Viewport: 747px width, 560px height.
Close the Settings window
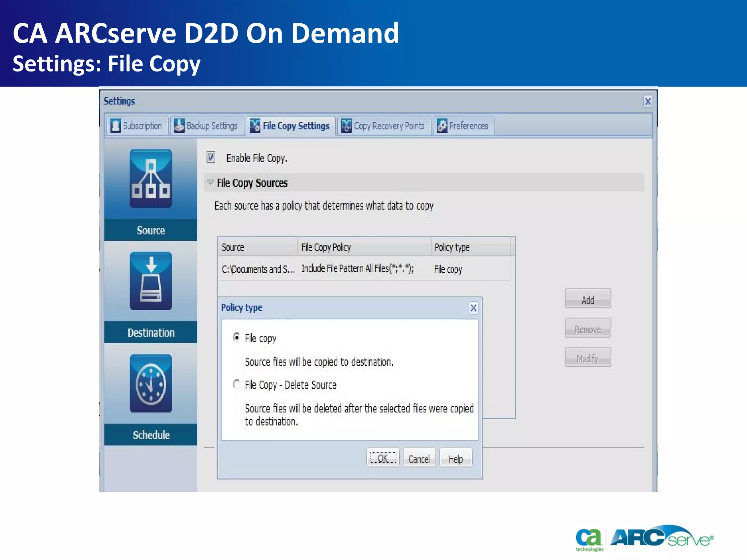pos(648,101)
